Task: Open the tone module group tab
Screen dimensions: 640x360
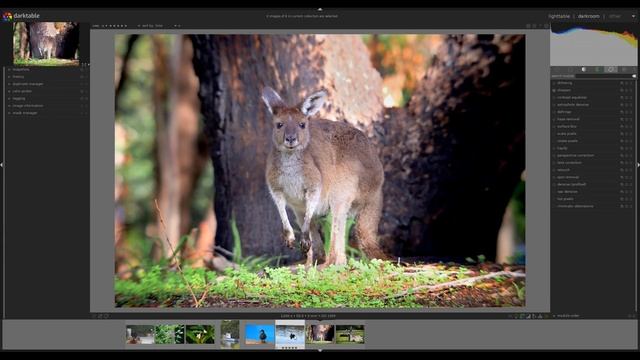Action: [x=584, y=70]
